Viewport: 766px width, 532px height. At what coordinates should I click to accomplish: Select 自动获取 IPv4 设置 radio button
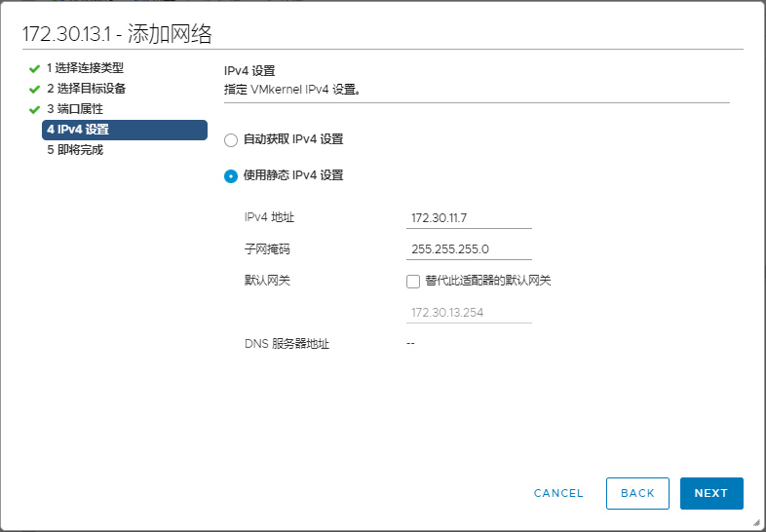point(231,139)
